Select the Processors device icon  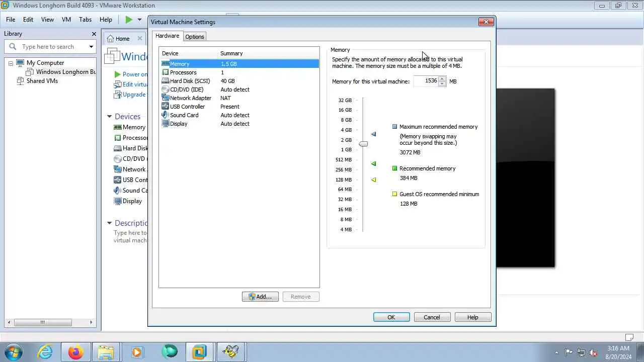166,72
